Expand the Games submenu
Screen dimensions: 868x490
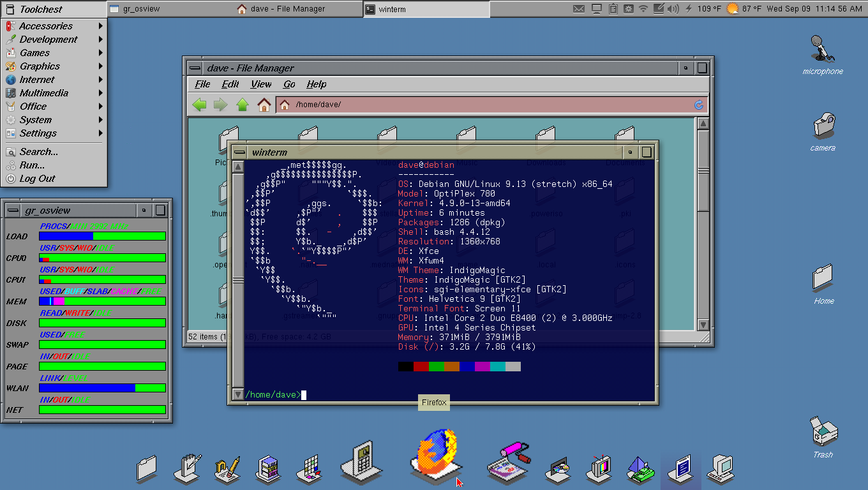[54, 53]
